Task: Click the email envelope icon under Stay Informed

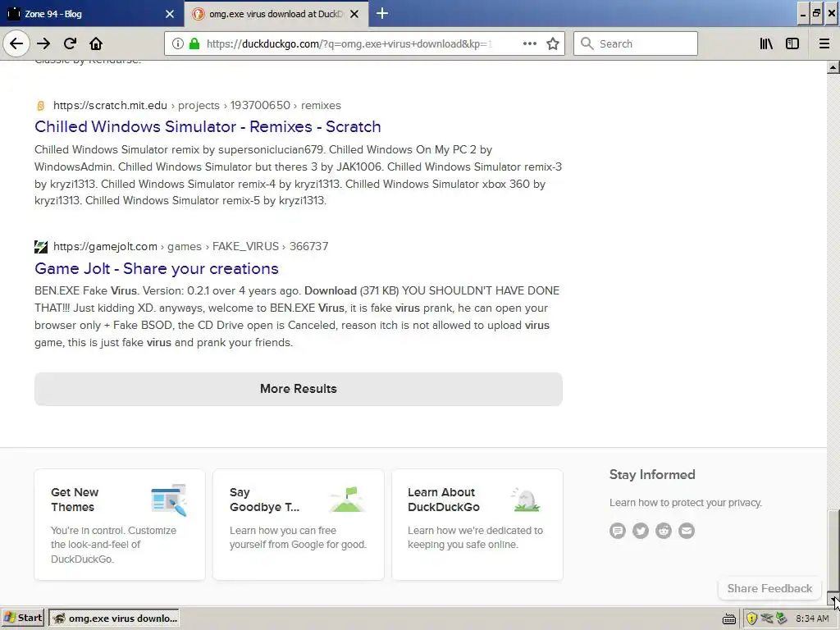Action: click(687, 531)
